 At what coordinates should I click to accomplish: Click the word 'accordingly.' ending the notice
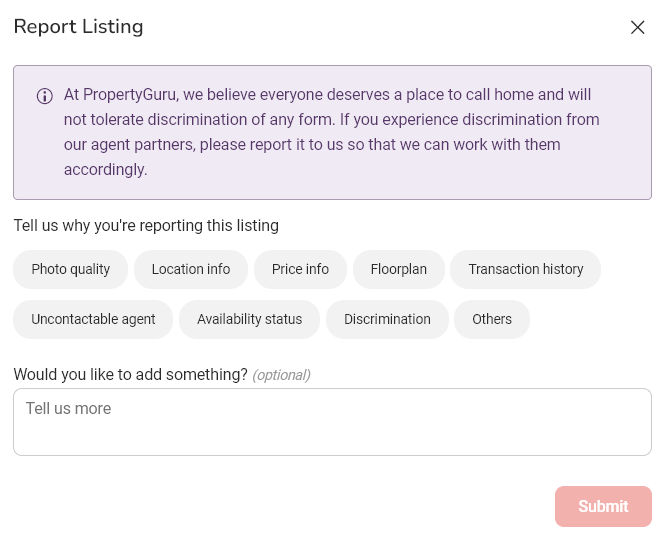(106, 170)
